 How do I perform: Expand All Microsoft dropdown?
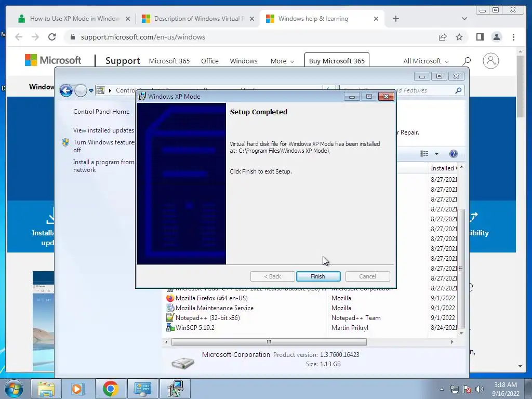(426, 61)
